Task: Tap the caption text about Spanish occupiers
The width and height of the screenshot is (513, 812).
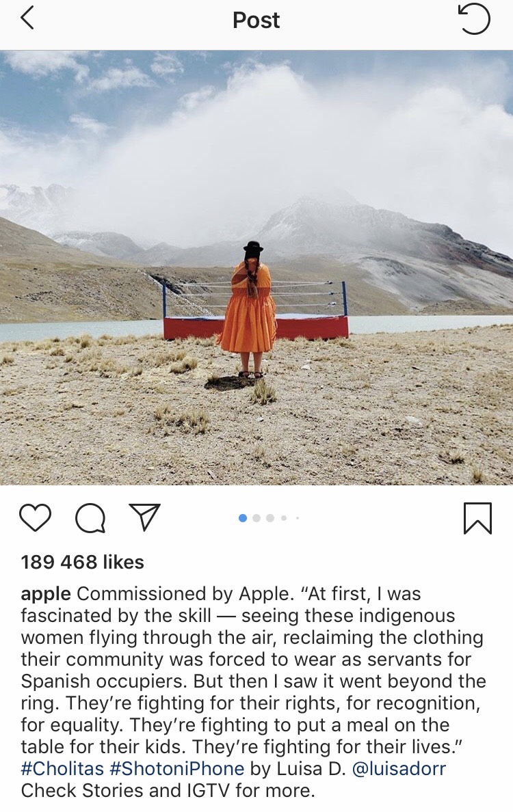Action: (106, 681)
